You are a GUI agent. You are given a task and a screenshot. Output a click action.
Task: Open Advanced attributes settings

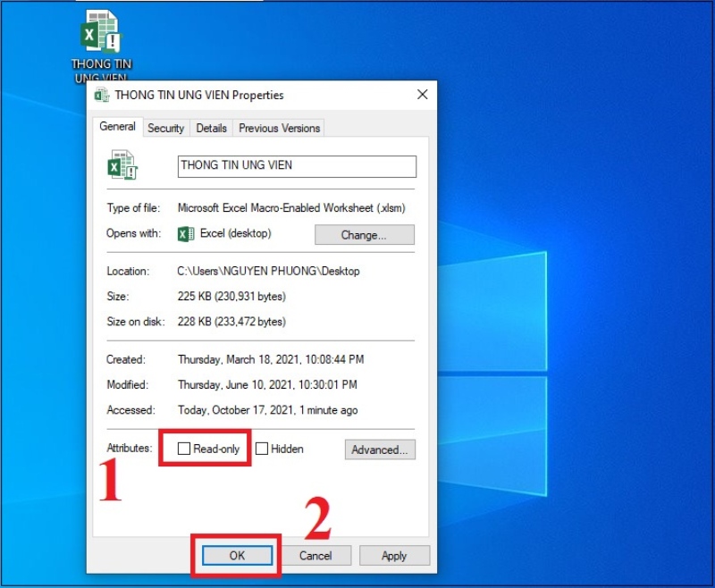(380, 449)
